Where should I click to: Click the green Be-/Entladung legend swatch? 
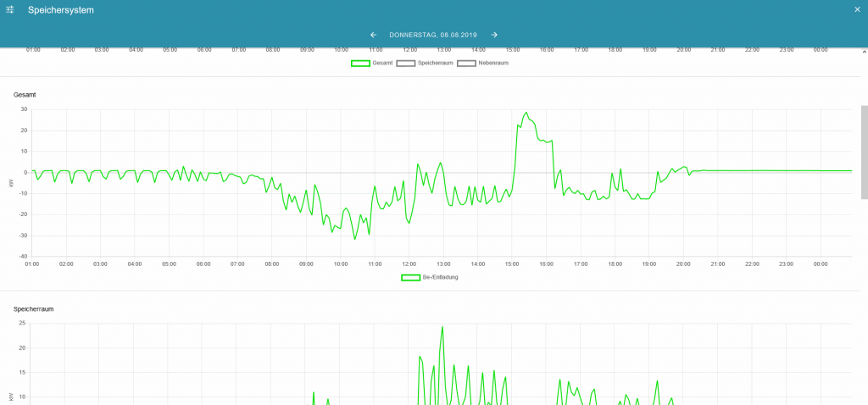pos(411,277)
